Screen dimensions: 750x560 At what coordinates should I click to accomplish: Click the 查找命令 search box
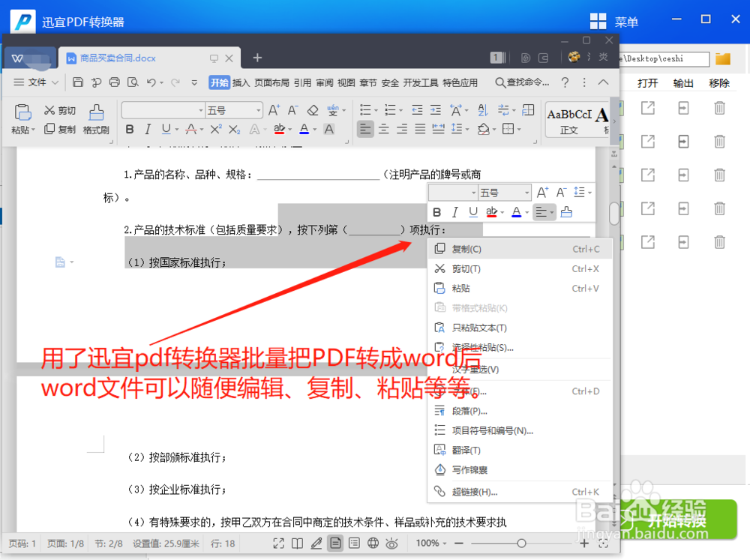tap(522, 82)
